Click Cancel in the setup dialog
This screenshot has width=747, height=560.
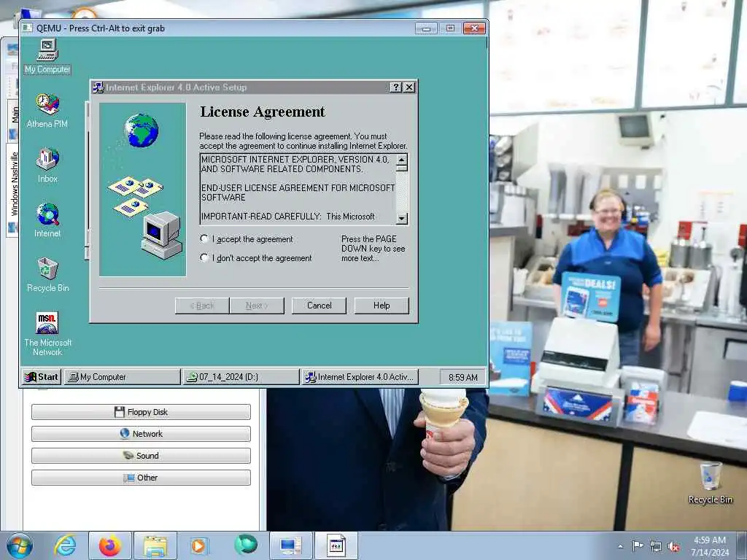click(319, 306)
